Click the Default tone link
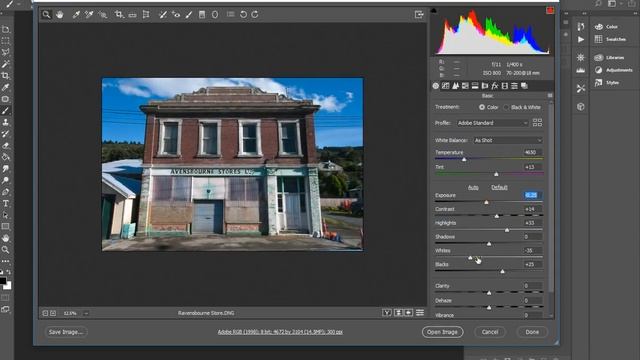 499,187
